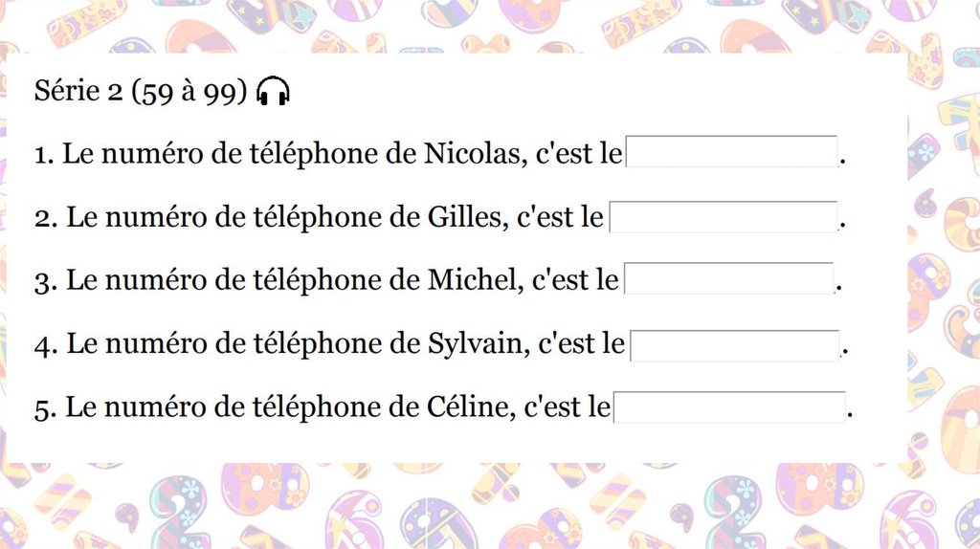The height and width of the screenshot is (549, 980).
Task: Click the name "Michel" in sentence three
Action: coord(473,280)
